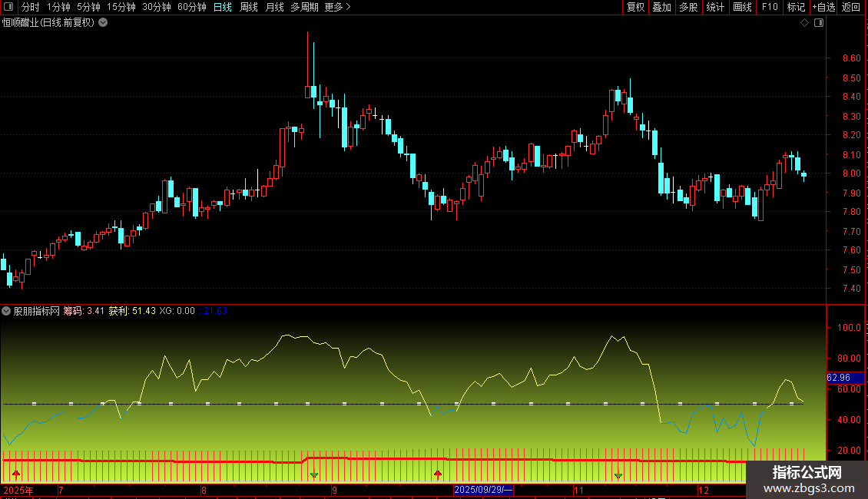Viewport: 868px width, 499px height.
Task: Click the 叠加 overlay button
Action: [x=661, y=7]
